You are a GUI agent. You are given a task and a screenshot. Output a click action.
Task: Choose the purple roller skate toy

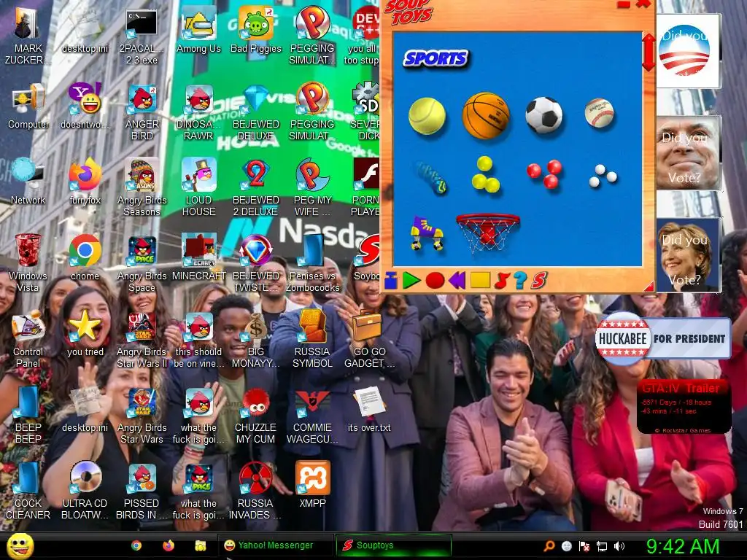click(427, 233)
